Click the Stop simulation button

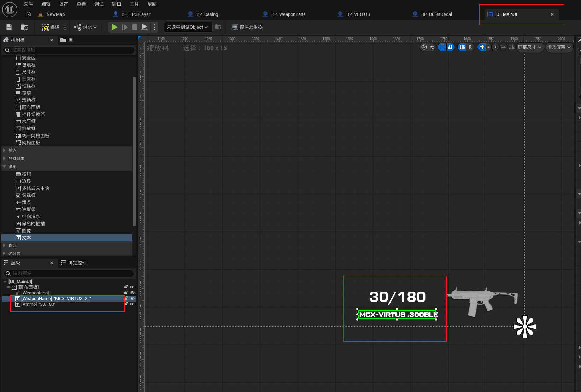click(x=135, y=27)
